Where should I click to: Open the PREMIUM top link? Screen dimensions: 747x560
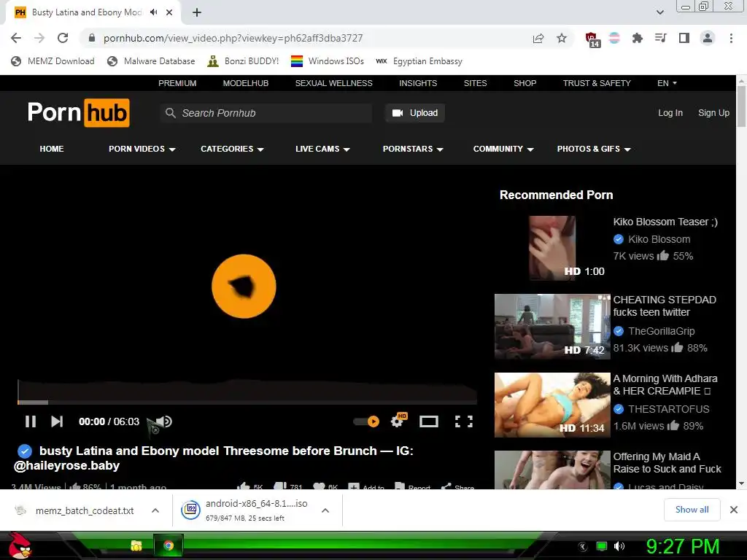(x=177, y=83)
